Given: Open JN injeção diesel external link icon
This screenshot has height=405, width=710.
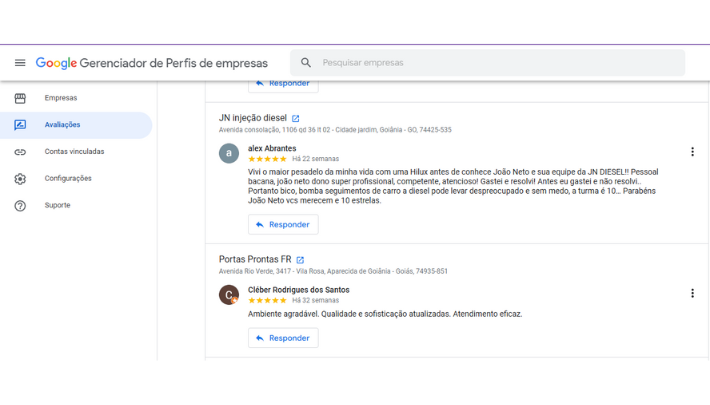Looking at the screenshot, I should click(295, 118).
